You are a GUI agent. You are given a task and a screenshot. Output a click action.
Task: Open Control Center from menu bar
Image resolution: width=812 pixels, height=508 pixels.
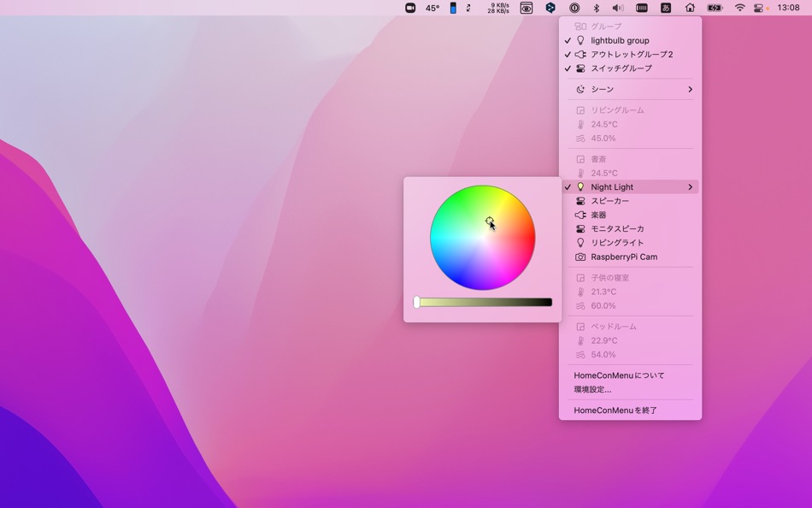(x=759, y=8)
